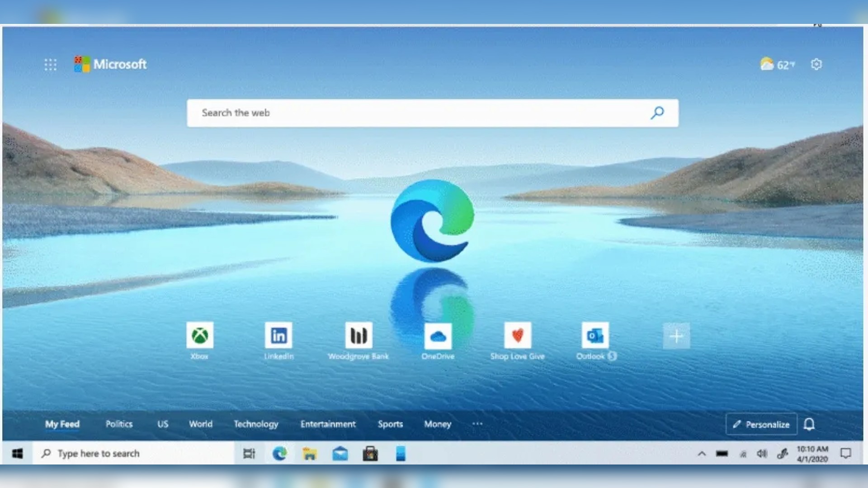
Task: Click the Personalize feed button
Action: pyautogui.click(x=761, y=424)
